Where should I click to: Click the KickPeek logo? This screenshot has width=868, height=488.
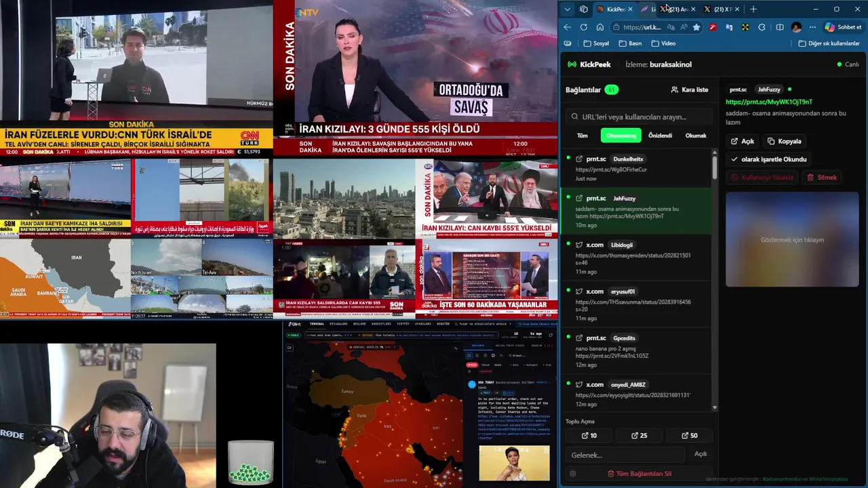[589, 64]
